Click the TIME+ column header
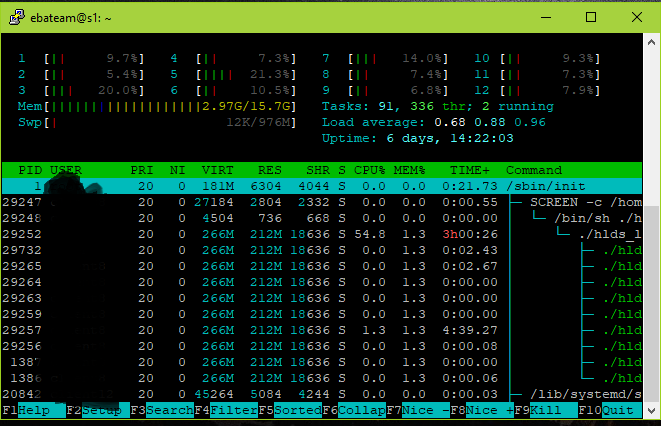This screenshot has width=661, height=429. (x=470, y=170)
